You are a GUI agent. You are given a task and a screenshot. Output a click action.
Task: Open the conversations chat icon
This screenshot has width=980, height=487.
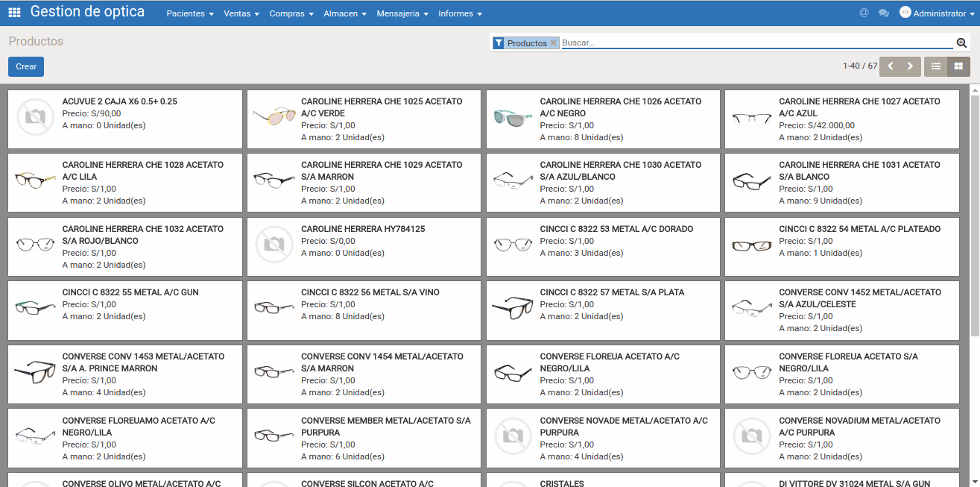pyautogui.click(x=884, y=13)
